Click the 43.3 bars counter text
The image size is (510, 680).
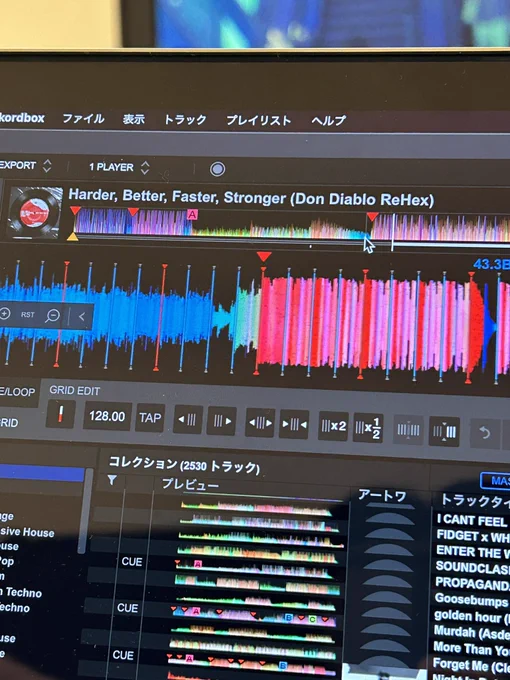click(491, 264)
